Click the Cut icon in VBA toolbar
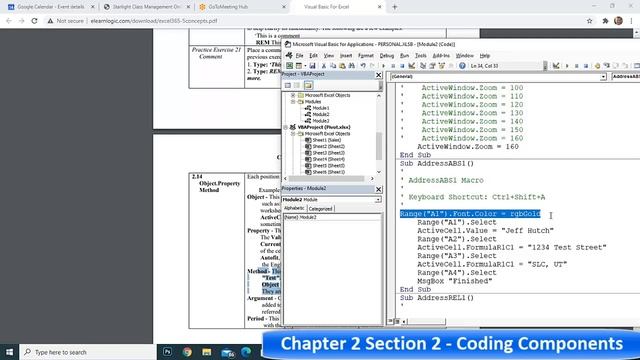 tap(324, 66)
